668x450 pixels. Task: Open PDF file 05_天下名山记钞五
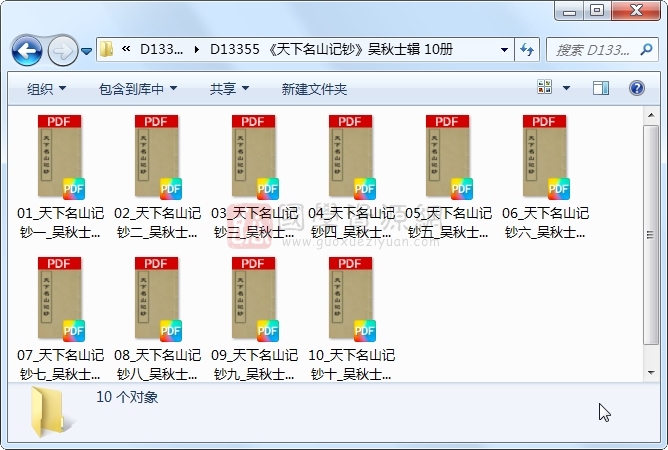coord(449,157)
